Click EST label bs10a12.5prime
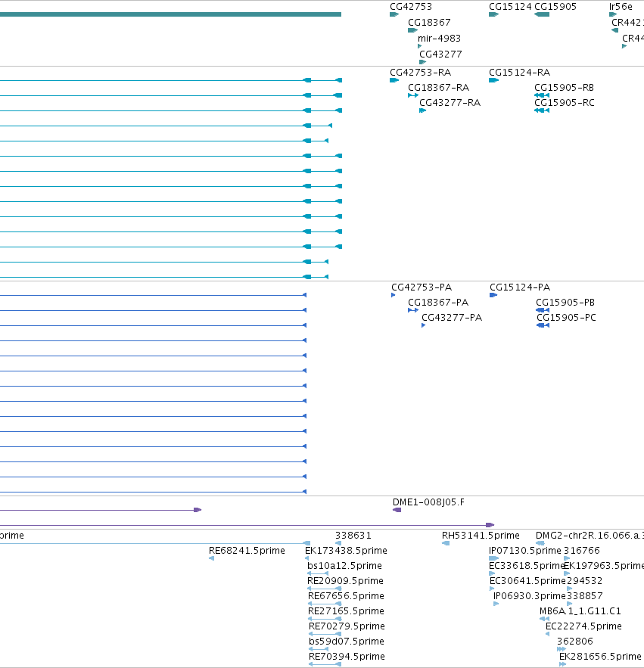This screenshot has width=644, height=668. (x=344, y=566)
